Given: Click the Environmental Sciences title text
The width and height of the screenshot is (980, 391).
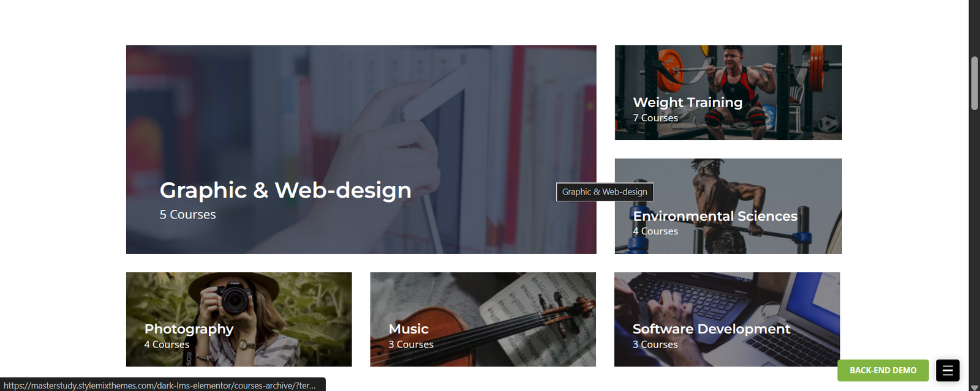Looking at the screenshot, I should (x=715, y=216).
